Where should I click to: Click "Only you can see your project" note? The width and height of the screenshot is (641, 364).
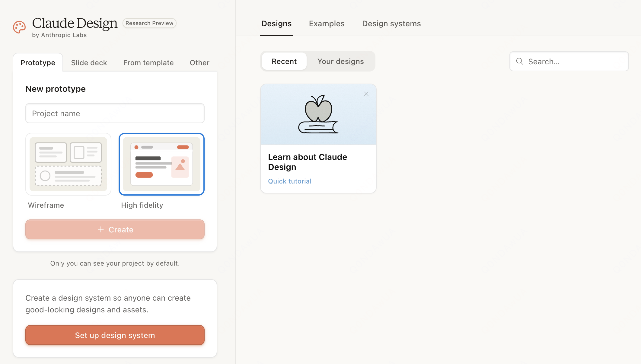[115, 263]
